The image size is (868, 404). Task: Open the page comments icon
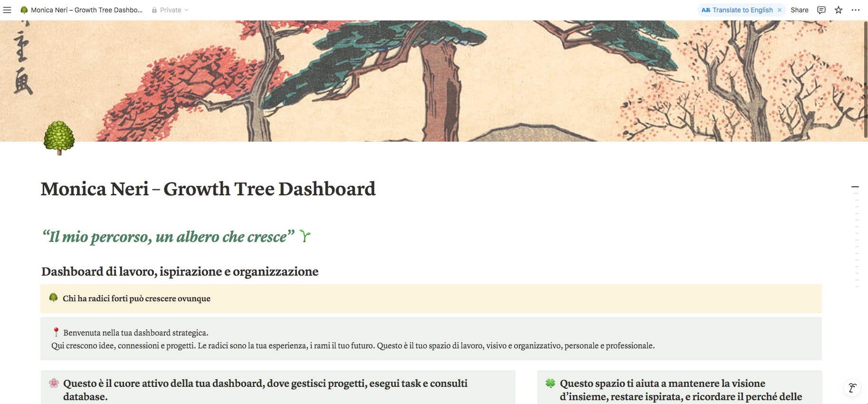click(x=821, y=10)
